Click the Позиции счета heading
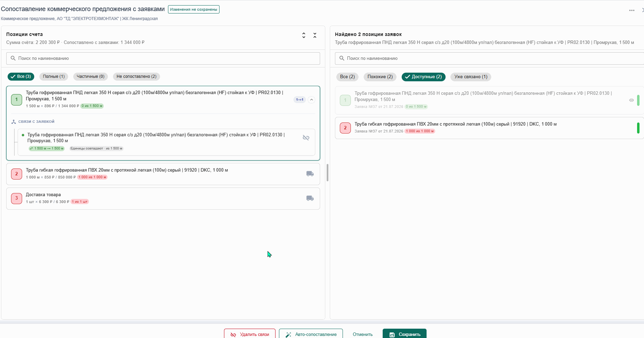Image resolution: width=644 pixels, height=338 pixels. [x=25, y=34]
